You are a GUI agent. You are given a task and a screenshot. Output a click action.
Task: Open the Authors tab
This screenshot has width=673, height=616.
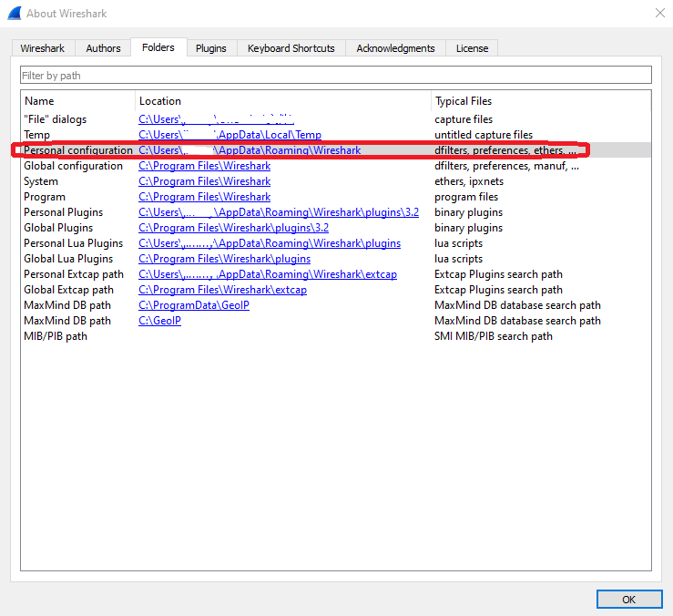tap(103, 48)
